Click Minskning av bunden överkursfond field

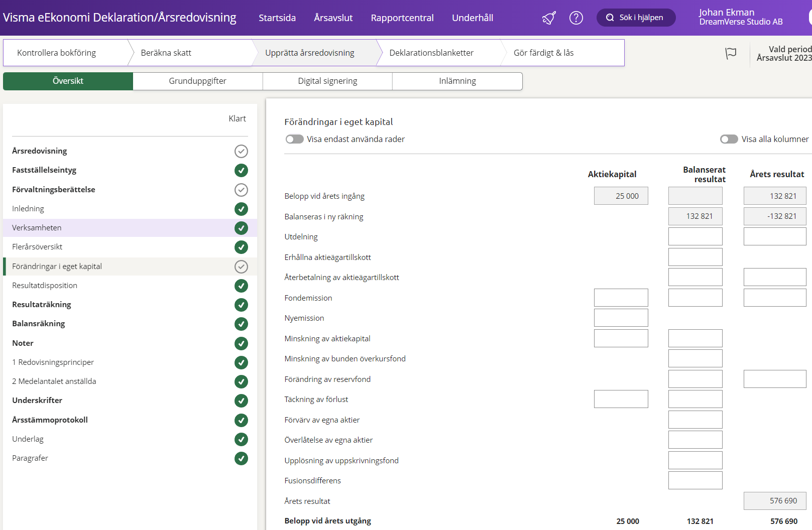click(x=695, y=358)
